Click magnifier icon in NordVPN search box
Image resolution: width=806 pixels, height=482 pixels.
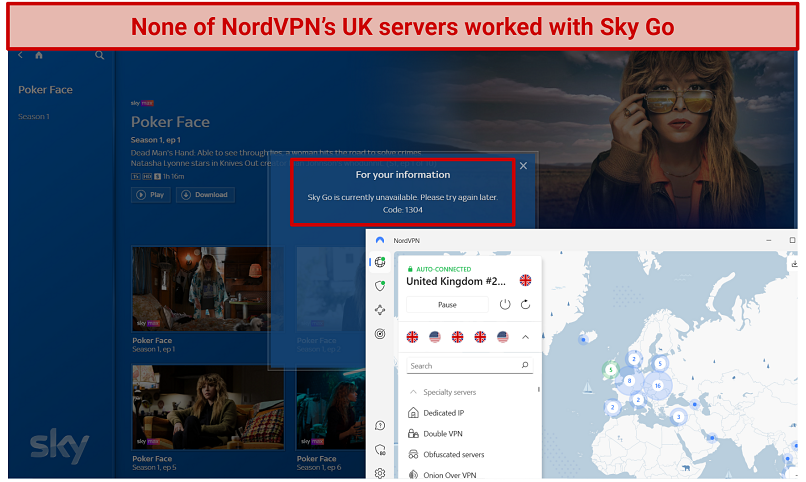tap(525, 365)
